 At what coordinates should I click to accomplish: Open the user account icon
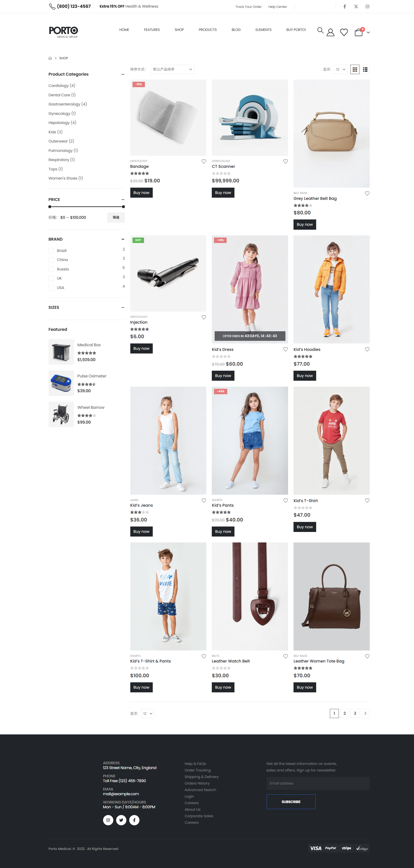[x=331, y=32]
